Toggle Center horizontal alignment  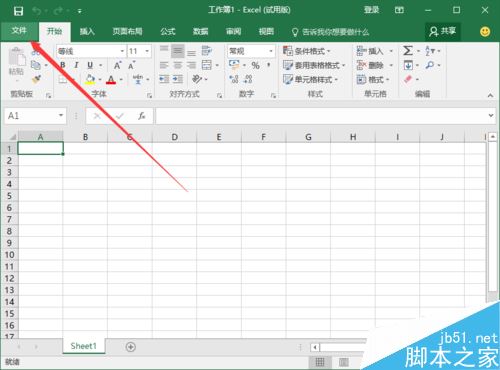pyautogui.click(x=177, y=65)
